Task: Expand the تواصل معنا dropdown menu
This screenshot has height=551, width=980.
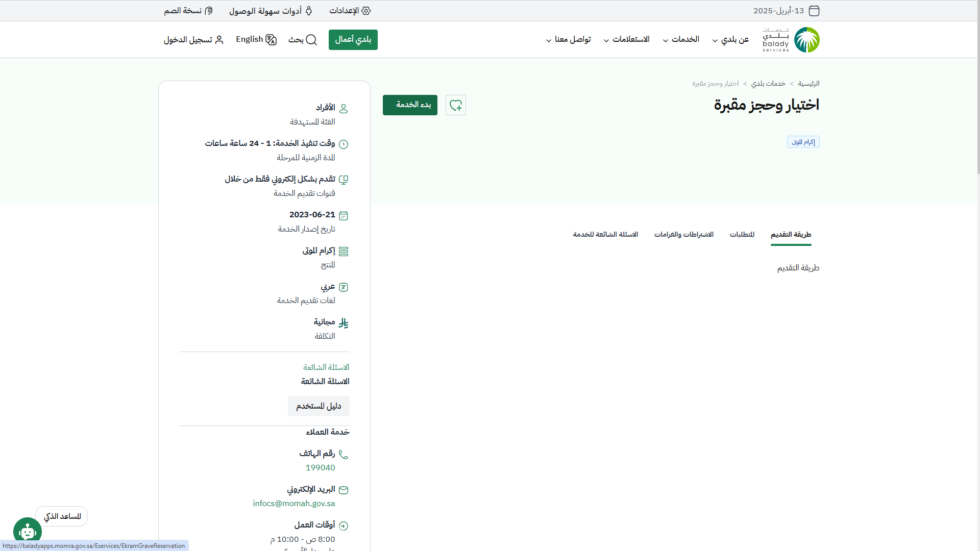Action: 568,40
